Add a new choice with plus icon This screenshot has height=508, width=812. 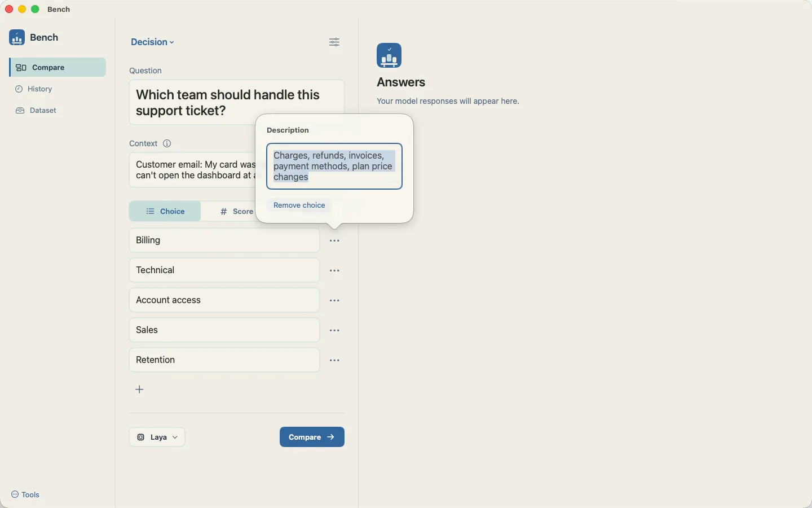click(140, 389)
